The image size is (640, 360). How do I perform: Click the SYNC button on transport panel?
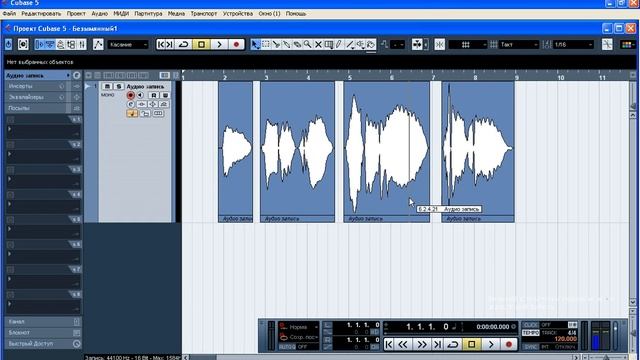click(531, 347)
